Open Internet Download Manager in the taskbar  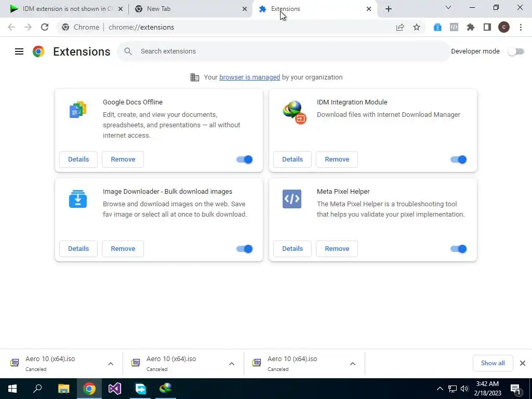tap(166, 389)
